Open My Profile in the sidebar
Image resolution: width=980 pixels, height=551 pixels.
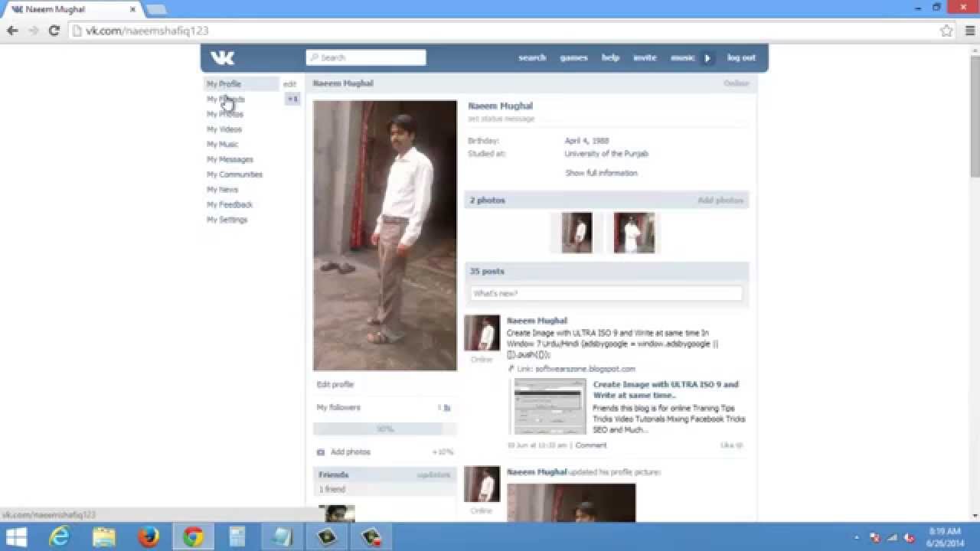pos(224,84)
